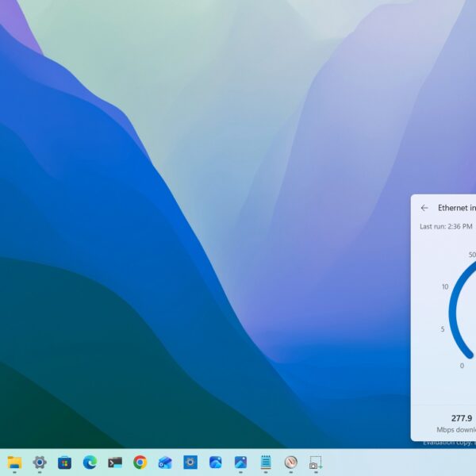The width and height of the screenshot is (476, 476).
Task: Open Microsoft Edge from the taskbar
Action: pyautogui.click(x=90, y=463)
